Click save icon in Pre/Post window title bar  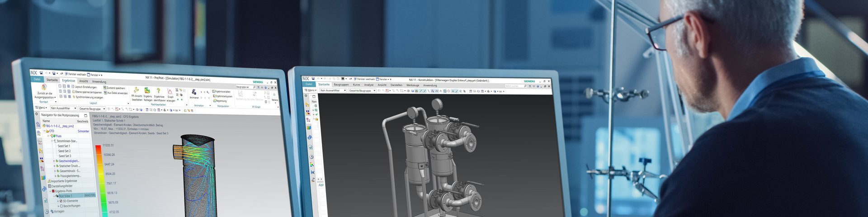click(x=41, y=73)
